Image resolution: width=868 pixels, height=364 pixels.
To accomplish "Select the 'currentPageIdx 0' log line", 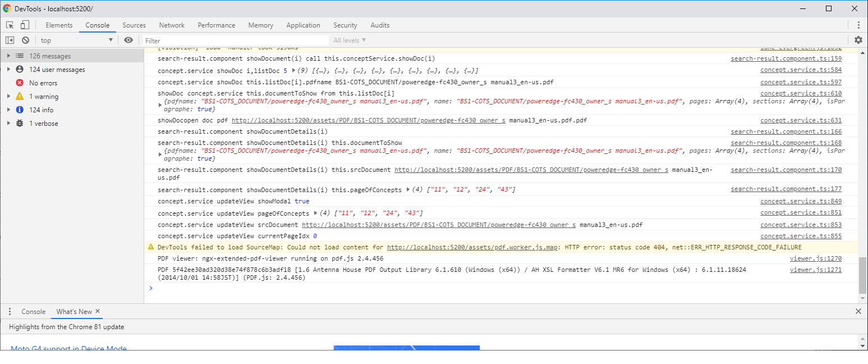I will coord(237,236).
